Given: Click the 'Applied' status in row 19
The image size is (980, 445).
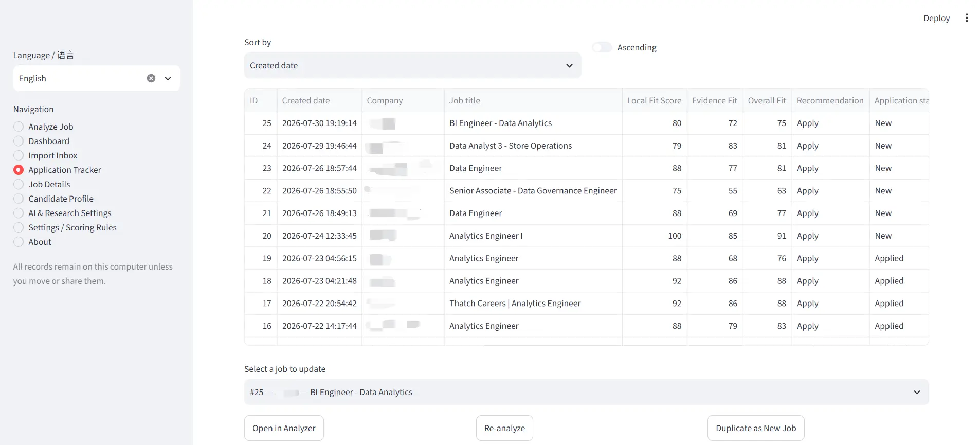Looking at the screenshot, I should click(899, 259).
